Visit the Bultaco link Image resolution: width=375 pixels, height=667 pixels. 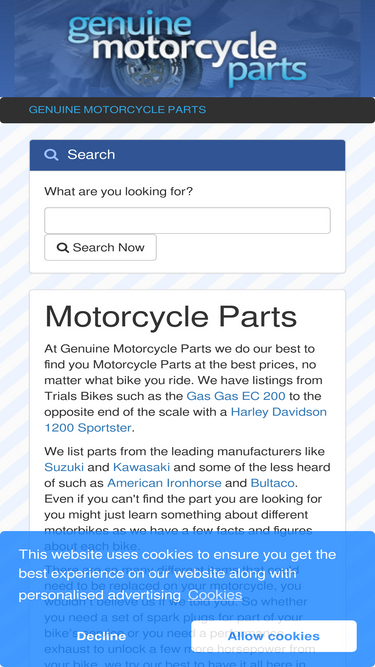click(x=273, y=483)
